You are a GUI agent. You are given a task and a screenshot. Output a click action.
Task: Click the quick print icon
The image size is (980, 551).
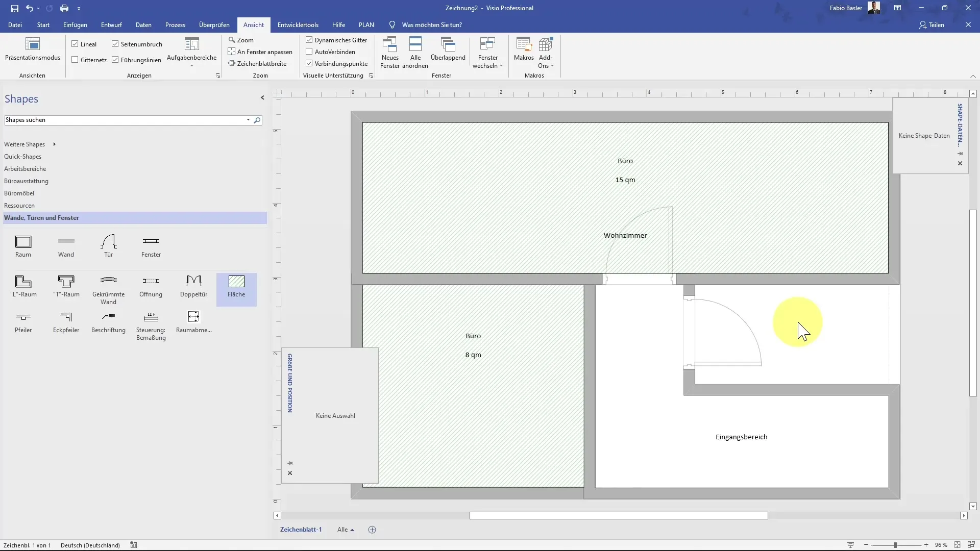(x=64, y=8)
